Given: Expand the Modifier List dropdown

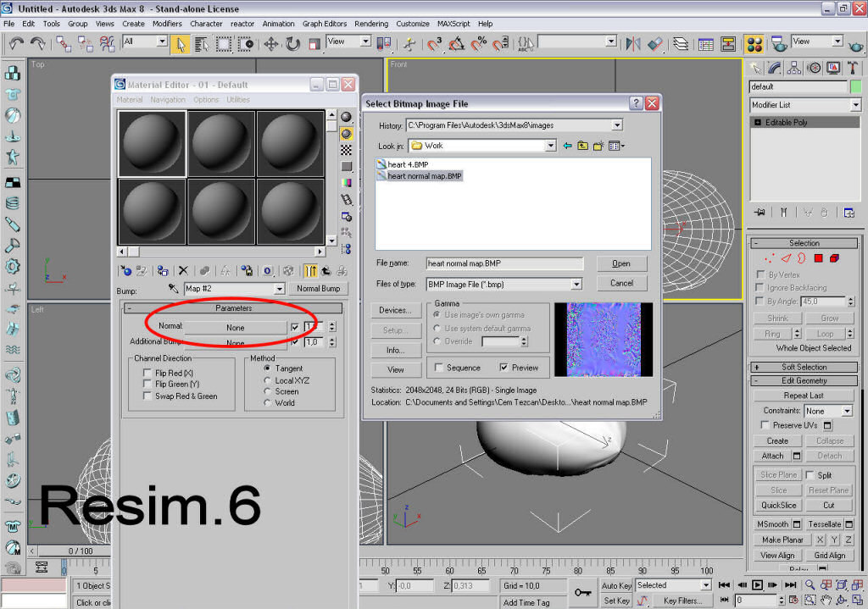Looking at the screenshot, I should [854, 105].
